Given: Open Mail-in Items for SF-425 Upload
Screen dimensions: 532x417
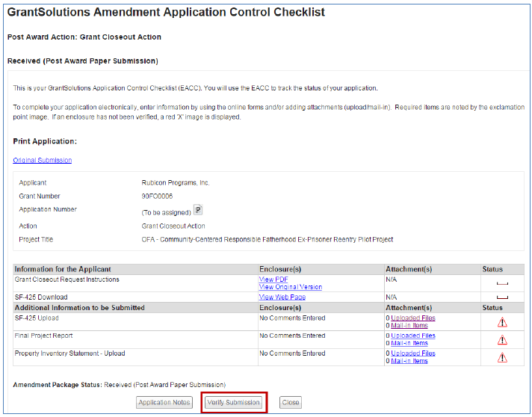Looking at the screenshot, I should (x=409, y=326).
